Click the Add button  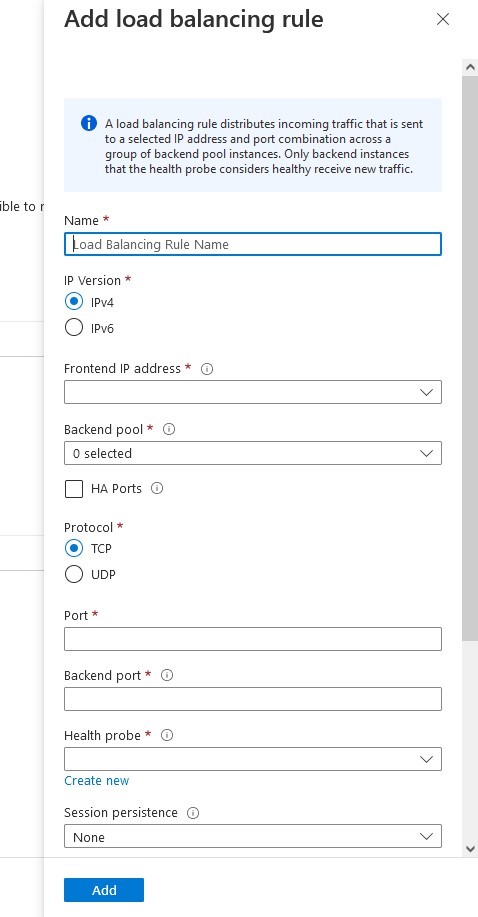(x=104, y=890)
